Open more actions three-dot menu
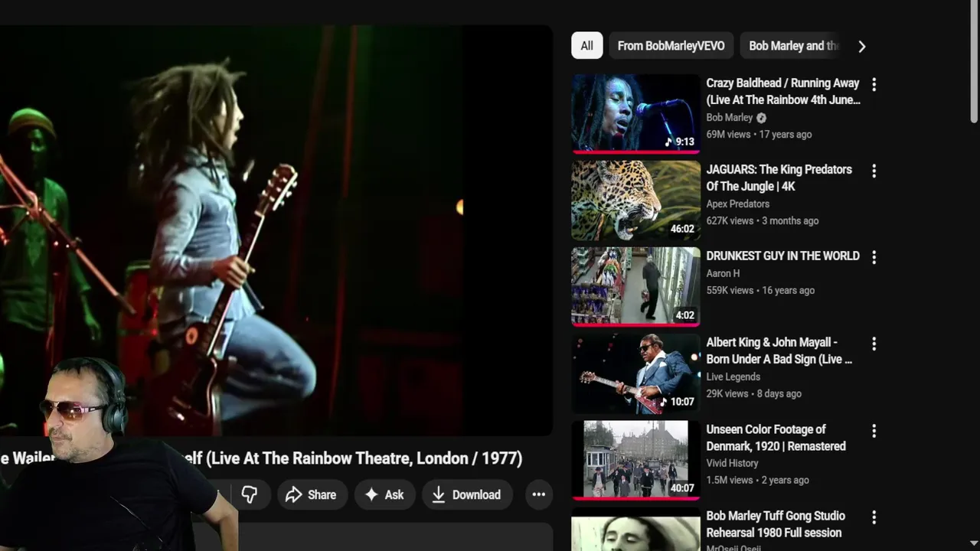This screenshot has height=551, width=980. coord(539,494)
